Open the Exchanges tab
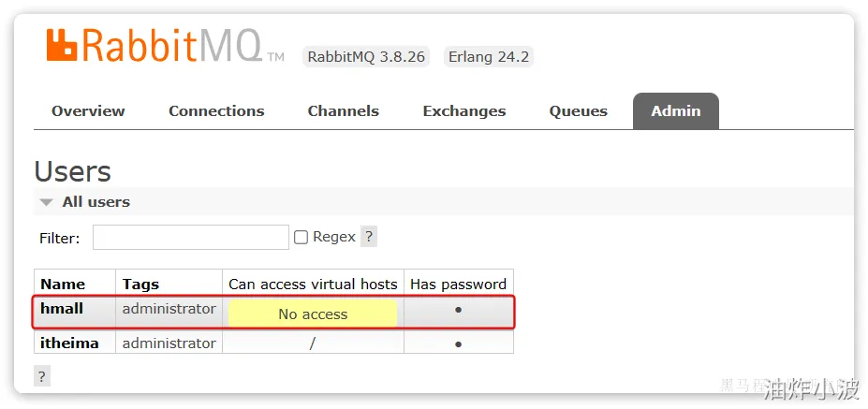This screenshot has width=868, height=409. (463, 110)
